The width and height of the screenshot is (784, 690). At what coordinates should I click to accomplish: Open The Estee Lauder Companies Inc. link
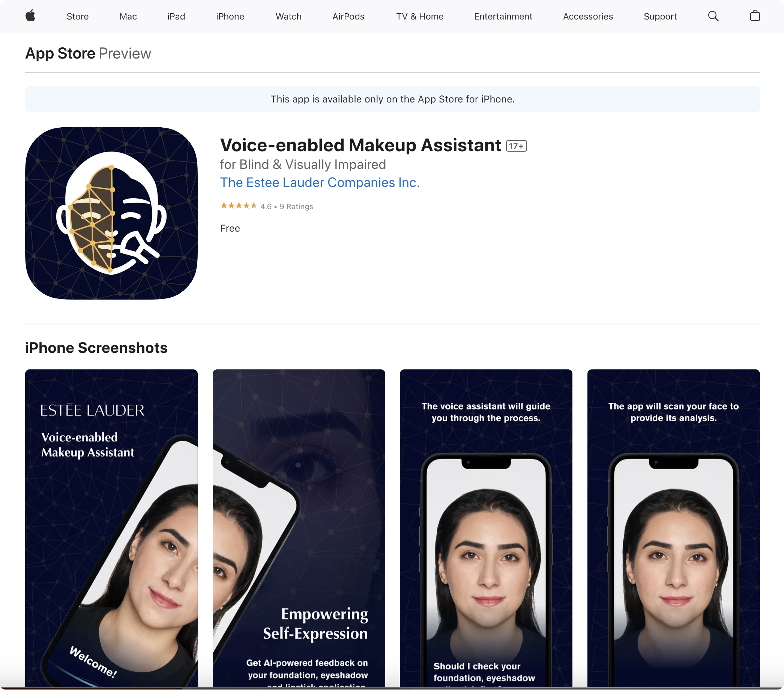(x=320, y=183)
